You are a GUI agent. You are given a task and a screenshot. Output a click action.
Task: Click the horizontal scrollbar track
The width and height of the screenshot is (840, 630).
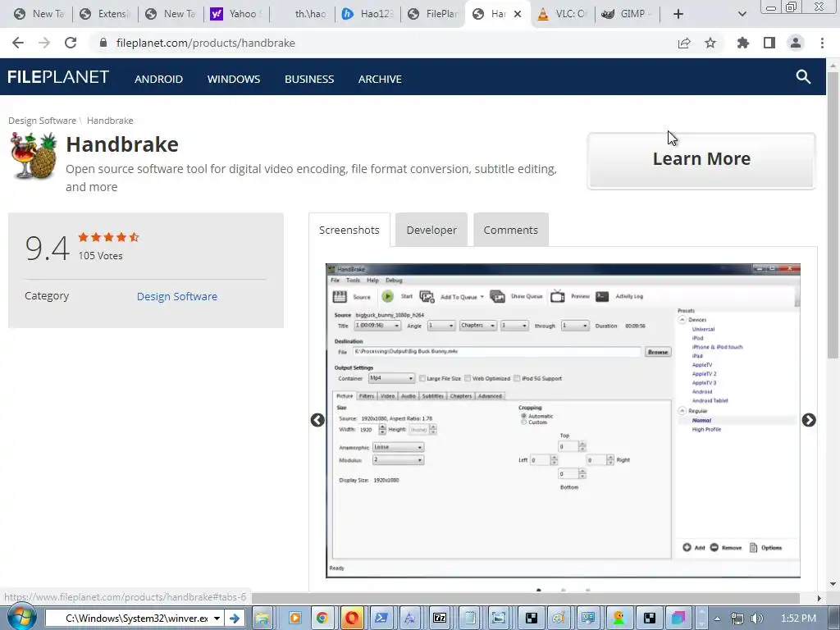pyautogui.click(x=525, y=598)
